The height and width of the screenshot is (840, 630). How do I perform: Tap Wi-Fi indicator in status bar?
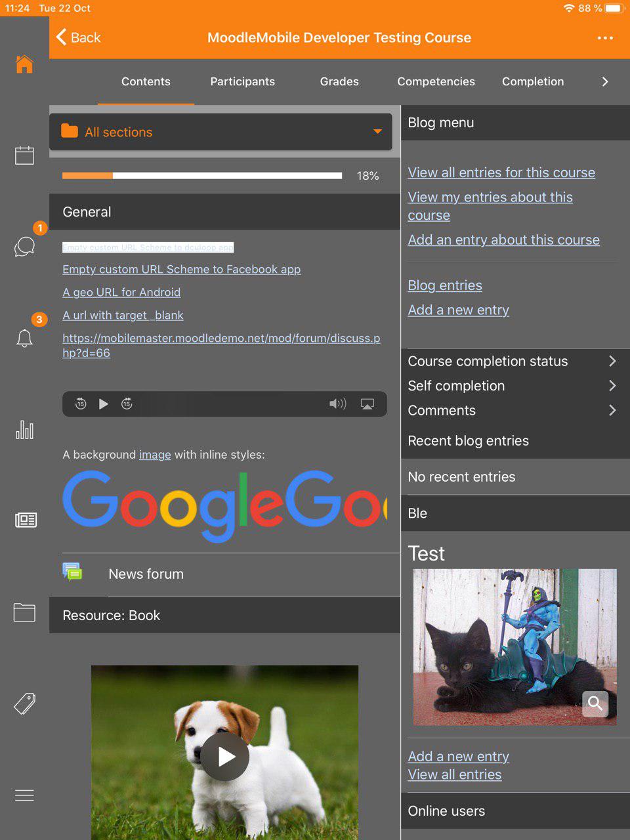click(568, 9)
